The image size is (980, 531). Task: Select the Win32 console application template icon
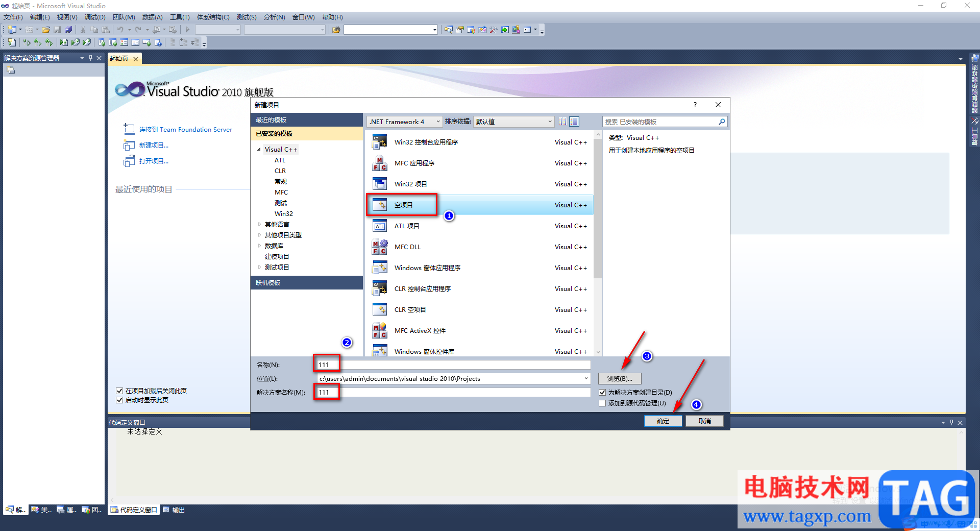379,142
